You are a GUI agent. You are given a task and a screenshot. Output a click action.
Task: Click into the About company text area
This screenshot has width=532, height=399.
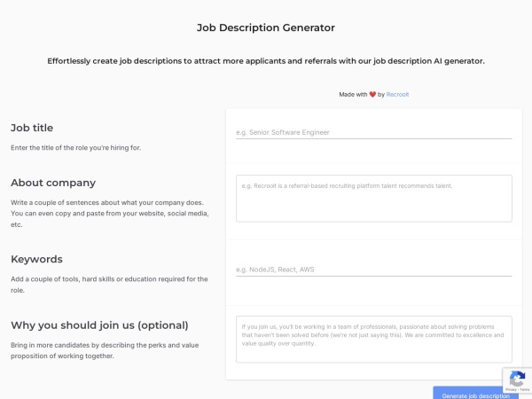coord(373,198)
